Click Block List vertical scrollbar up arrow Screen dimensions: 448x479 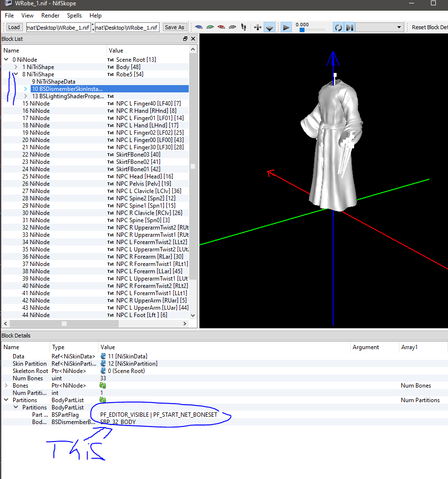point(193,50)
